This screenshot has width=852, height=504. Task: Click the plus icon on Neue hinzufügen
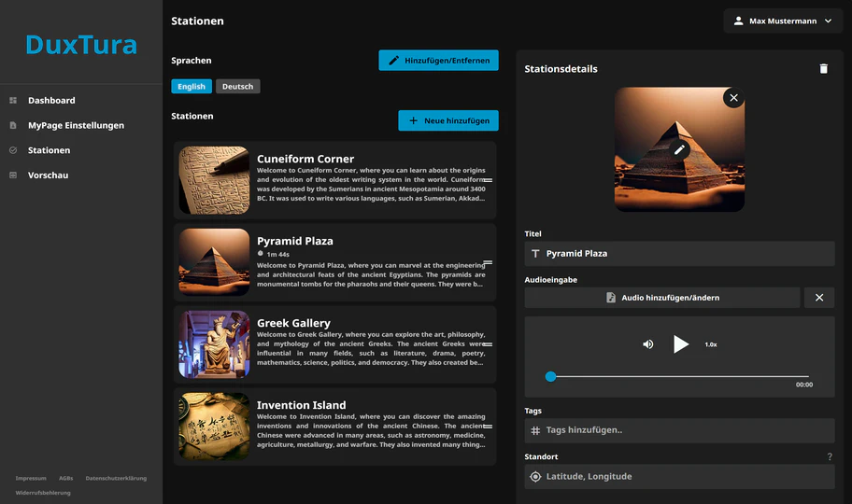pyautogui.click(x=413, y=120)
